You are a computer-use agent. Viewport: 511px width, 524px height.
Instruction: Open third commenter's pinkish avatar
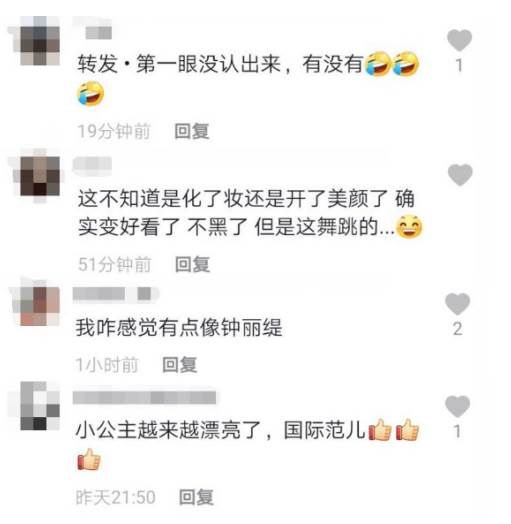click(37, 304)
